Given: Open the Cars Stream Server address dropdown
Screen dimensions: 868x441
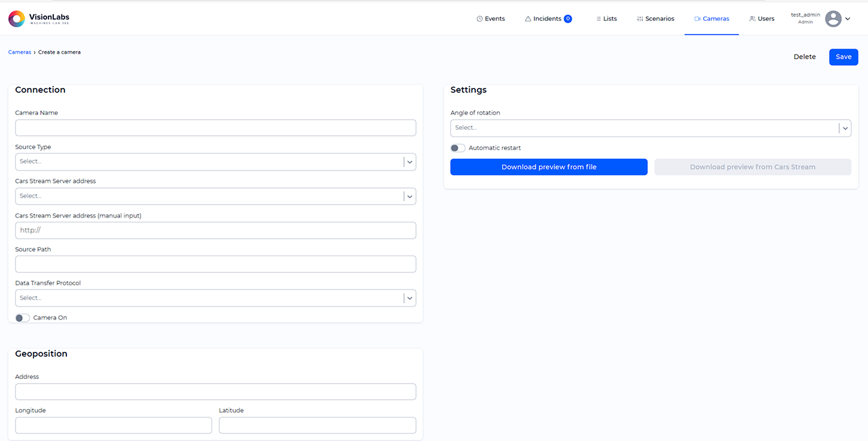Looking at the screenshot, I should click(x=409, y=196).
